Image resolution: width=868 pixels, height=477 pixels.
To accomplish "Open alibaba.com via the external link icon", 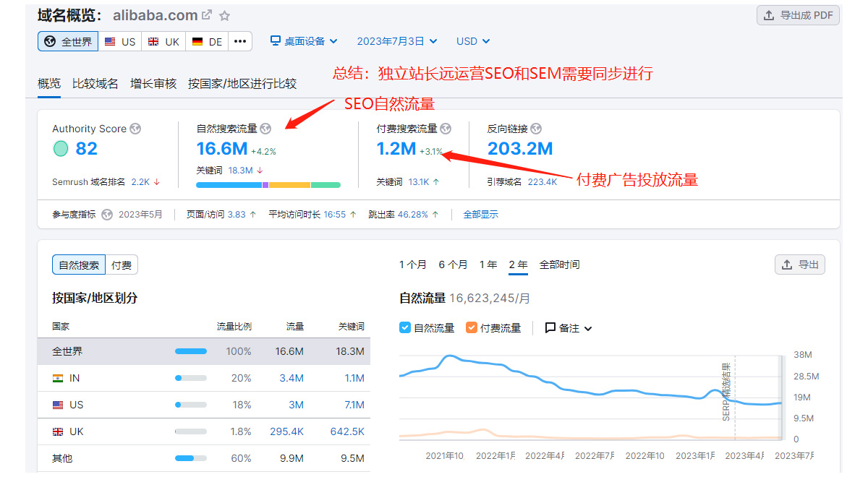I will point(207,15).
